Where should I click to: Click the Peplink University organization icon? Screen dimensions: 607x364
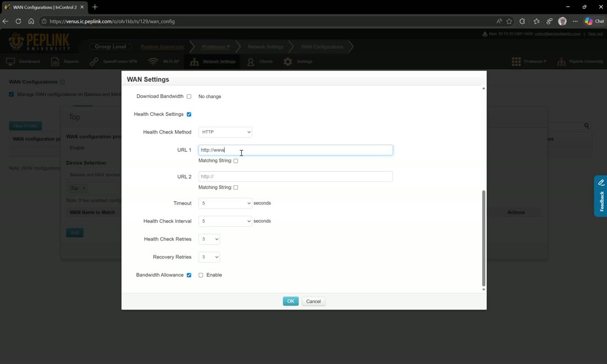561,62
